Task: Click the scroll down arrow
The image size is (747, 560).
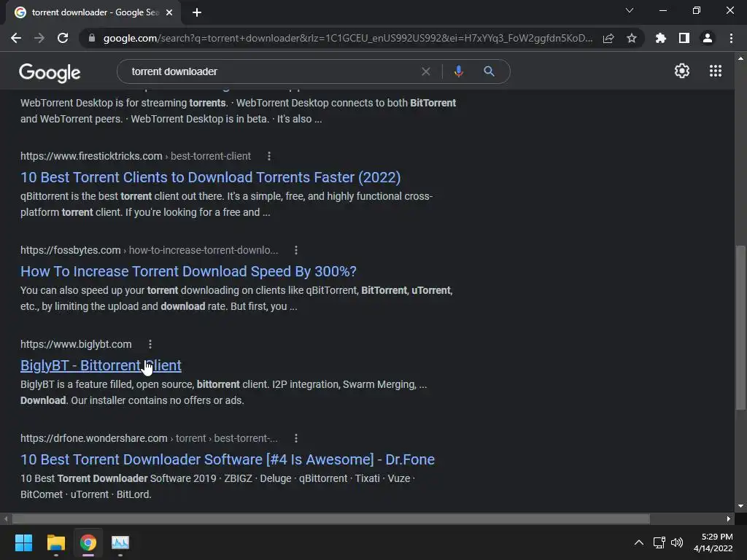Action: 740,506
